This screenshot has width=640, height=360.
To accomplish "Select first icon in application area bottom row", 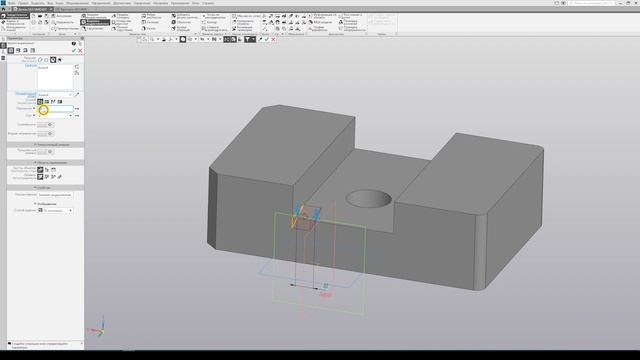I will pos(40,177).
